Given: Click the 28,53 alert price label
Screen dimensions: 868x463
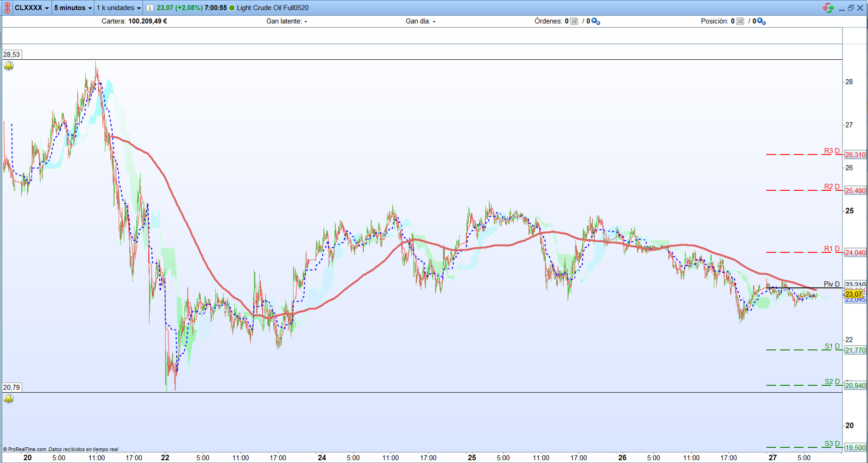Looking at the screenshot, I should click(12, 55).
